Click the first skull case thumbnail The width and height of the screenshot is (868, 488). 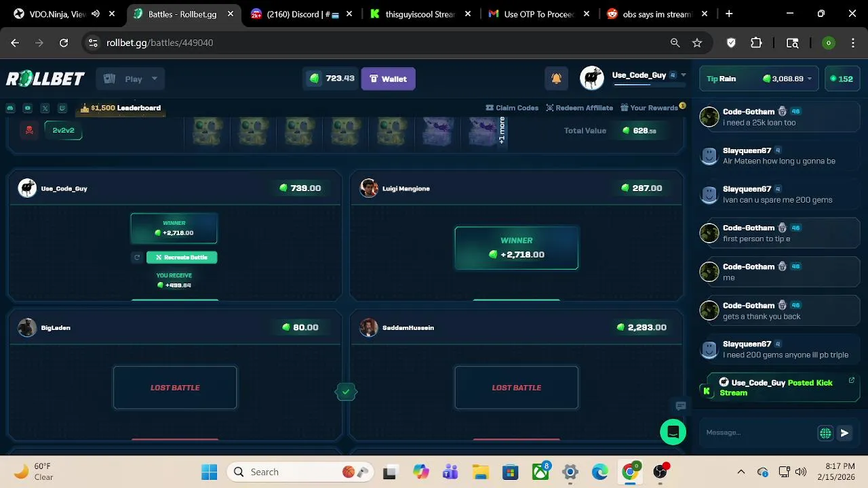tap(207, 130)
